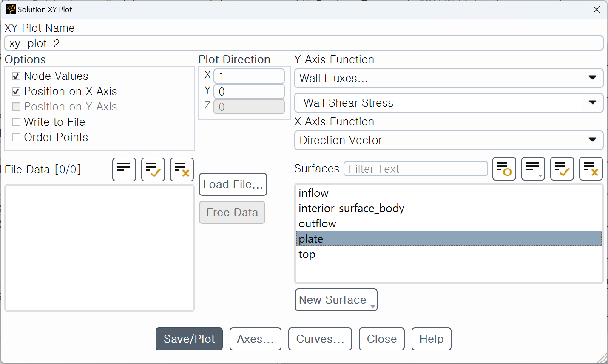Enable the Write to File checkbox
Image resolution: width=608 pixels, height=364 pixels.
click(x=16, y=122)
